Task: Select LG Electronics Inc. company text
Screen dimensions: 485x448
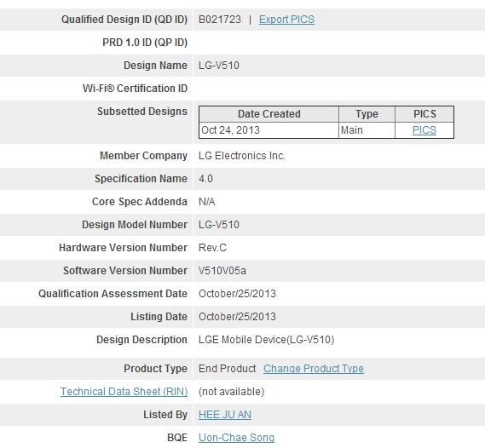Action: click(x=242, y=156)
